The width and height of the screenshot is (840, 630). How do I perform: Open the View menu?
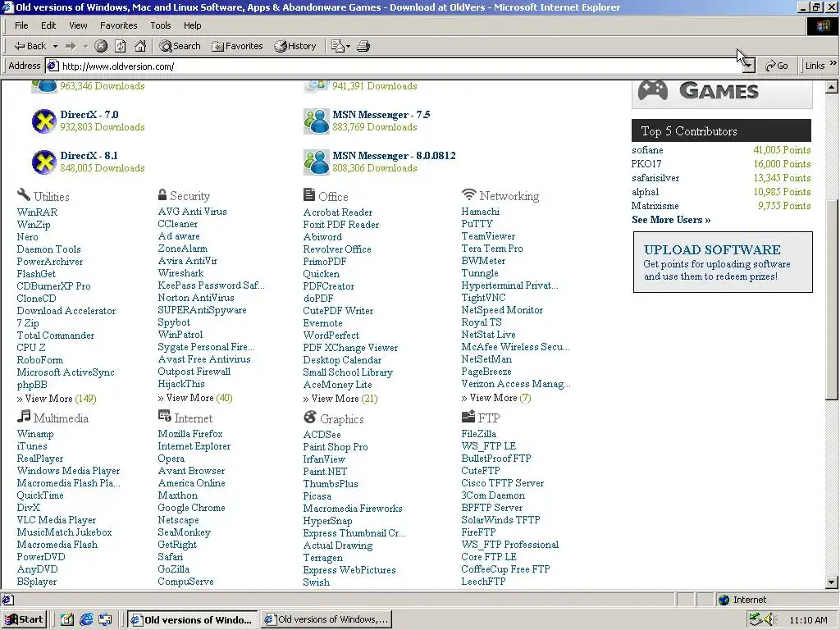[78, 25]
